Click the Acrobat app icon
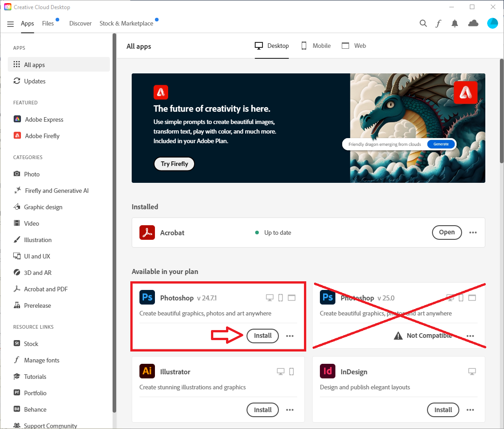Image resolution: width=504 pixels, height=429 pixels. pyautogui.click(x=147, y=232)
